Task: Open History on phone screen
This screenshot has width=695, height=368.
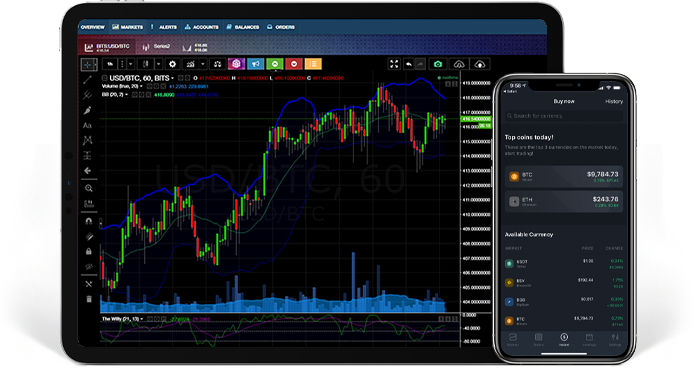Action: [x=614, y=102]
